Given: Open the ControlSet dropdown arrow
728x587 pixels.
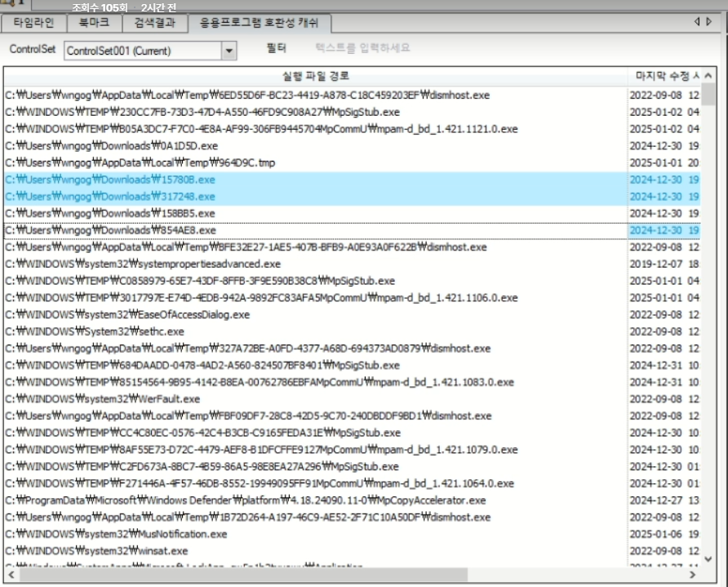Looking at the screenshot, I should (x=229, y=51).
